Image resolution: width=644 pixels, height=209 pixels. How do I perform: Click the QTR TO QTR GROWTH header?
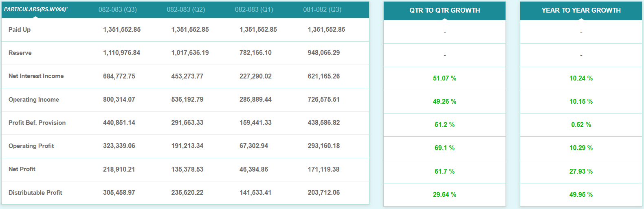point(444,10)
